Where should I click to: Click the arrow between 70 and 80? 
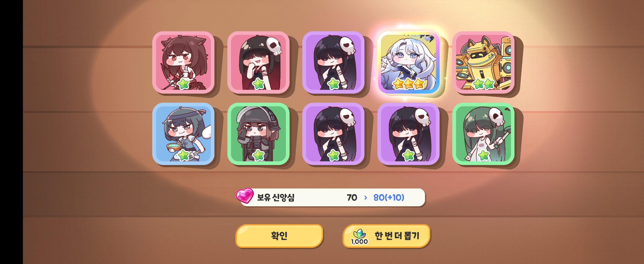pyautogui.click(x=365, y=198)
